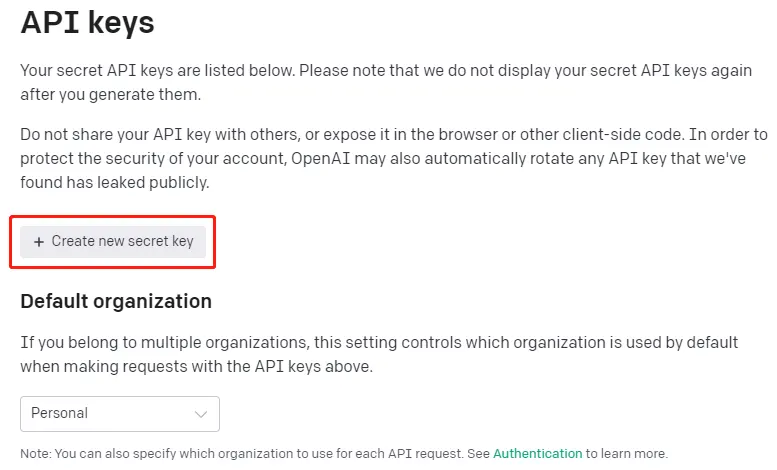Click the API keys page heading

pos(88,24)
